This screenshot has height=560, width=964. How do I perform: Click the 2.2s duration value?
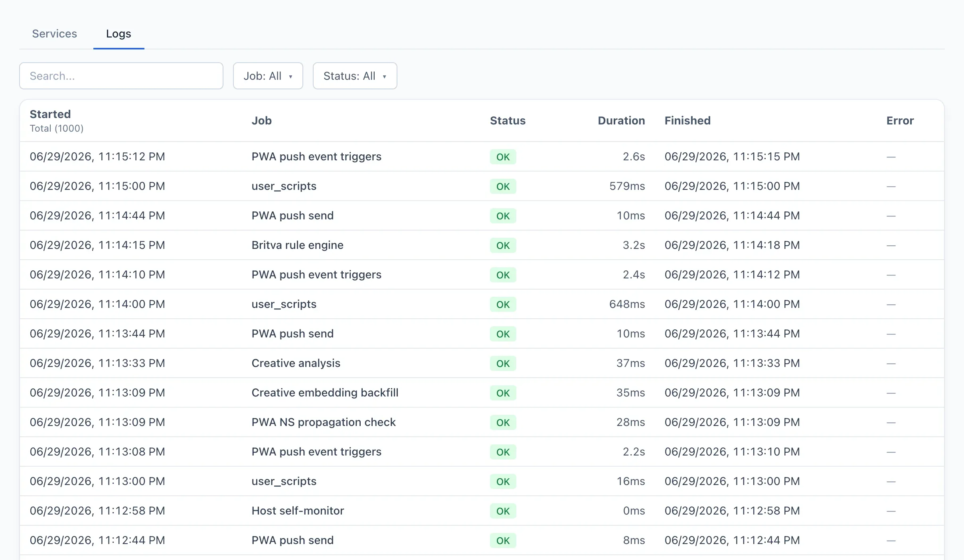[634, 452]
